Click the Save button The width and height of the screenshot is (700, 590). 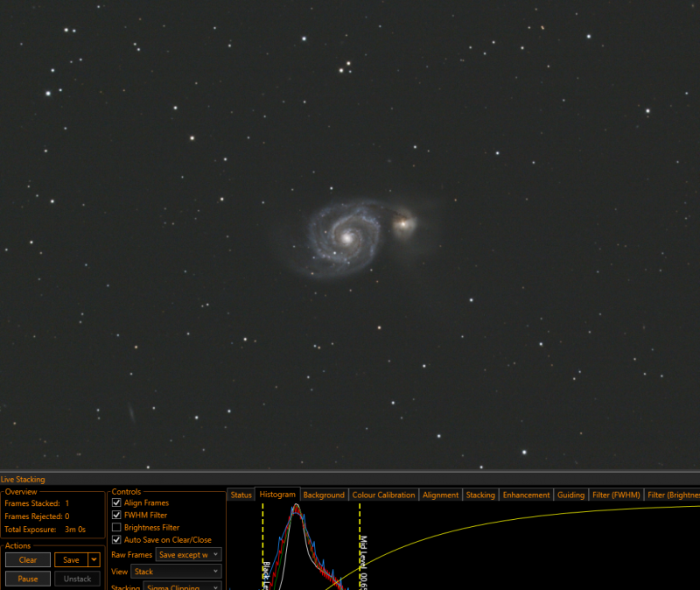point(72,560)
